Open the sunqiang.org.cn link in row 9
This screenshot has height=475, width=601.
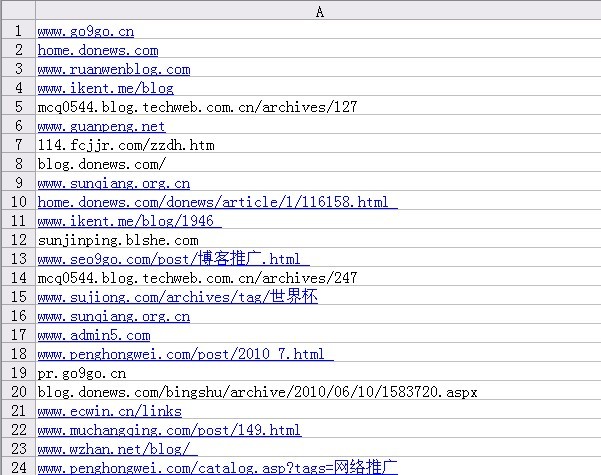(x=114, y=183)
